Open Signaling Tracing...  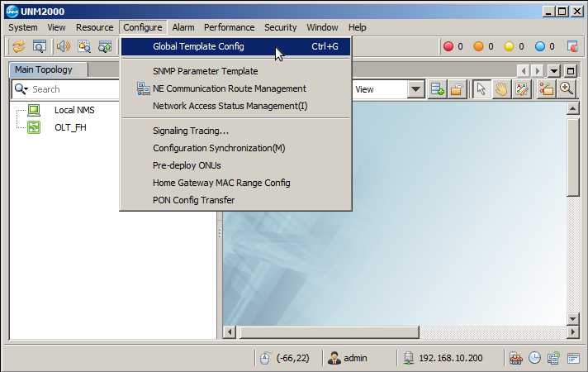click(236, 131)
